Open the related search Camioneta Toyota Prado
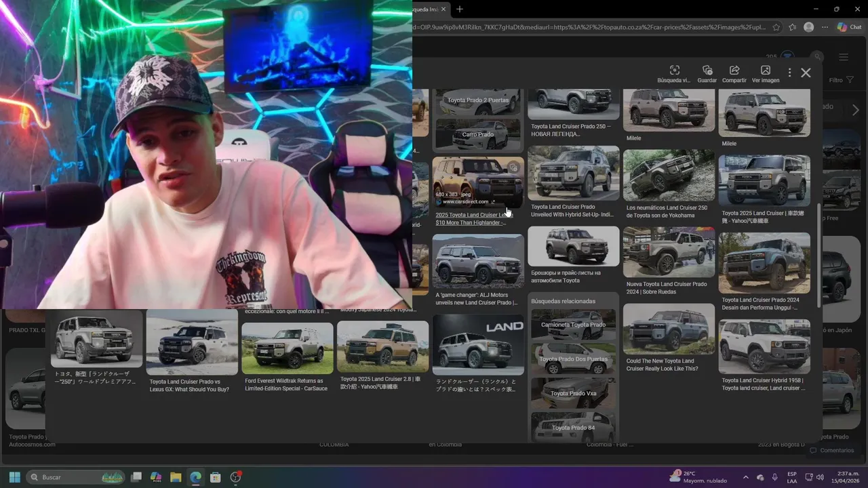Image resolution: width=868 pixels, height=488 pixels. click(573, 325)
